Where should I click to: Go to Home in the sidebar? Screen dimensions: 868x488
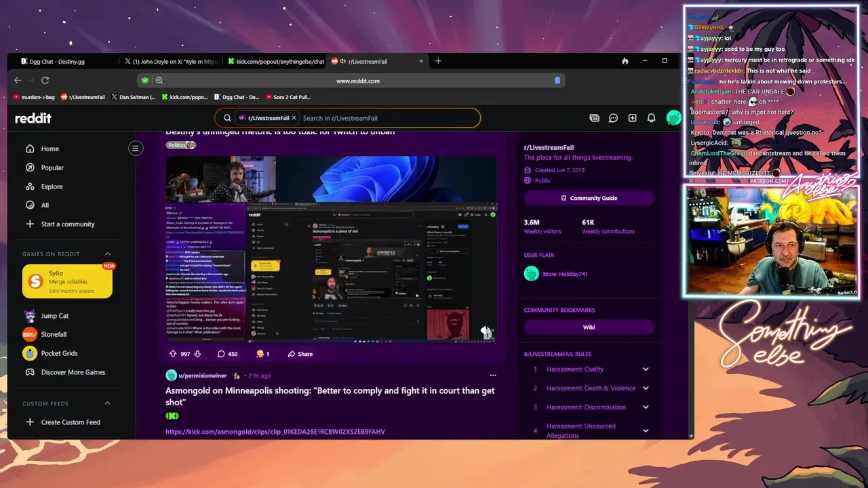pyautogui.click(x=50, y=148)
